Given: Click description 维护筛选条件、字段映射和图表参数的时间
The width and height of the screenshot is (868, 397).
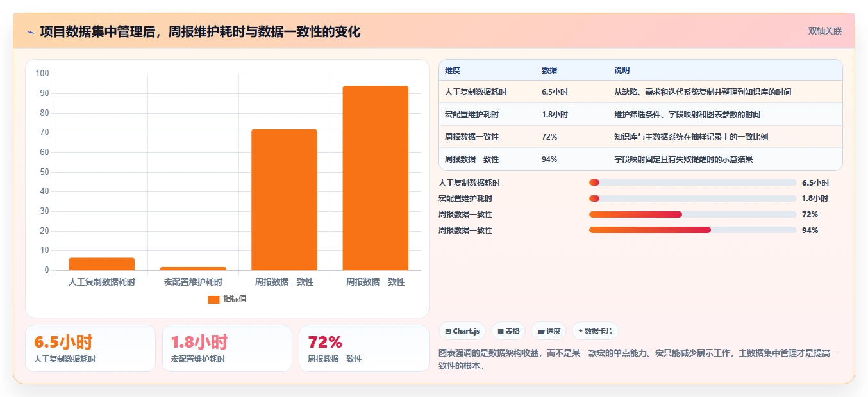Looking at the screenshot, I should pyautogui.click(x=687, y=115).
